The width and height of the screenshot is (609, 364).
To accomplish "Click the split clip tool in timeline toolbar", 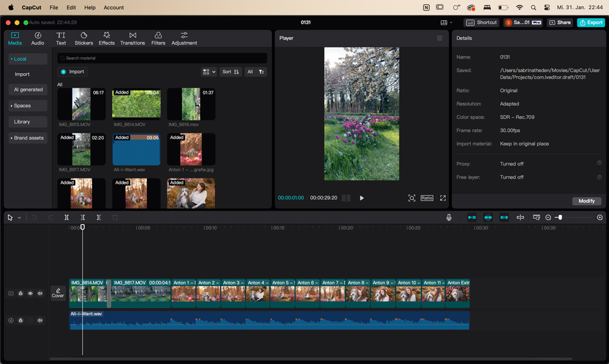I will point(66,217).
